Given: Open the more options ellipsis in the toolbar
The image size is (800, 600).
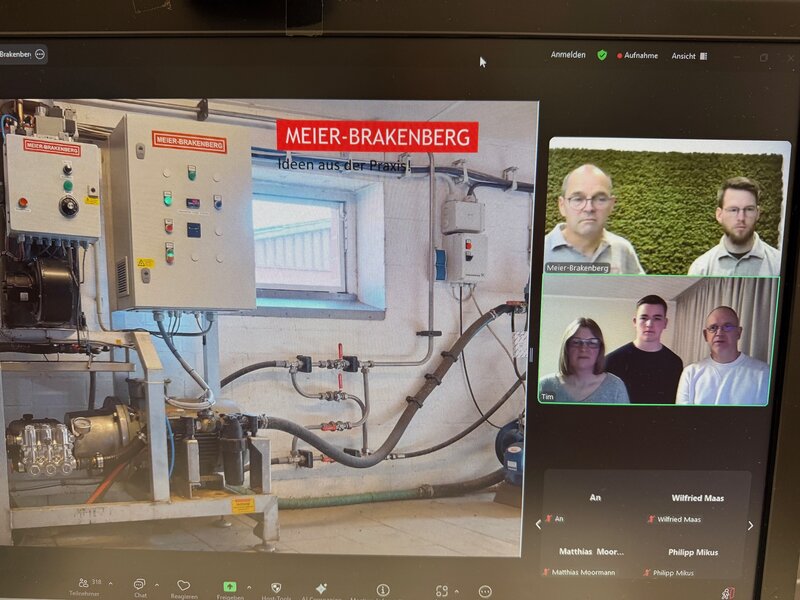Looking at the screenshot, I should pos(485,592).
